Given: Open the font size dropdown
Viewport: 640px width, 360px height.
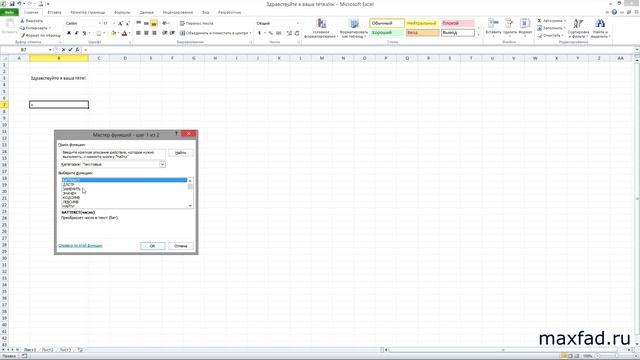Looking at the screenshot, I should pyautogui.click(x=114, y=24).
